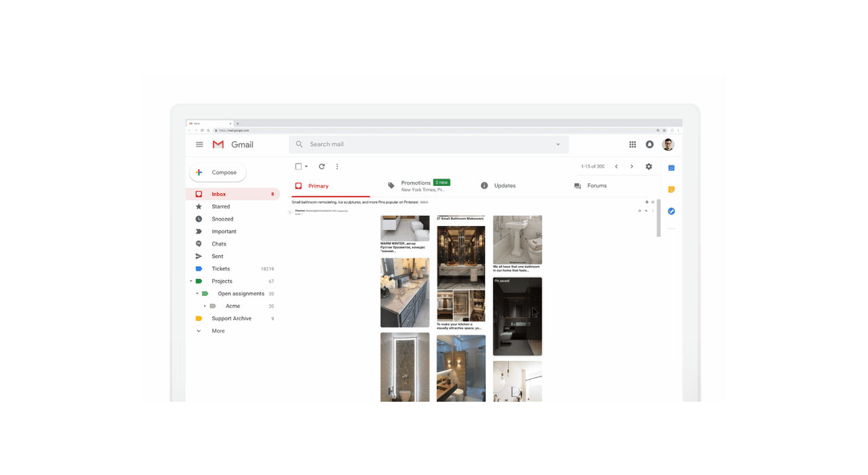
Task: Toggle the select all checkbox
Action: click(298, 166)
